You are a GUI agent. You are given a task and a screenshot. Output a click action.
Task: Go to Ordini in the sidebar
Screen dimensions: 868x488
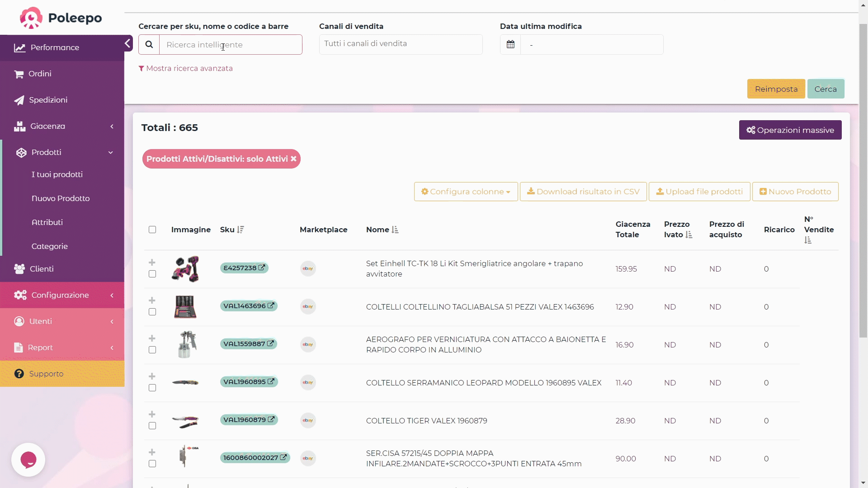tap(40, 74)
